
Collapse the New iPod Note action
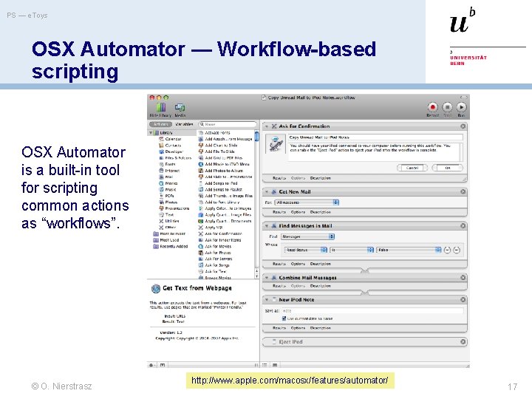tap(267, 299)
